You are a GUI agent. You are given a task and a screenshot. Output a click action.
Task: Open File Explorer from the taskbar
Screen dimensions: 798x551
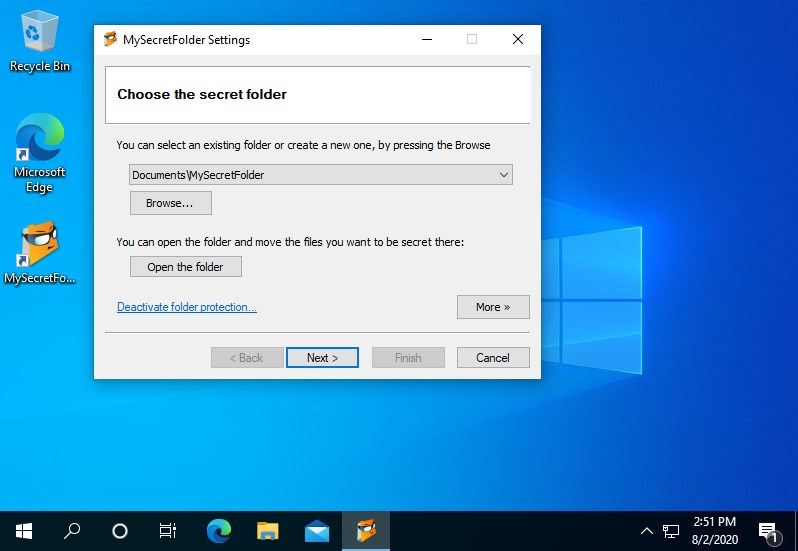click(x=268, y=531)
